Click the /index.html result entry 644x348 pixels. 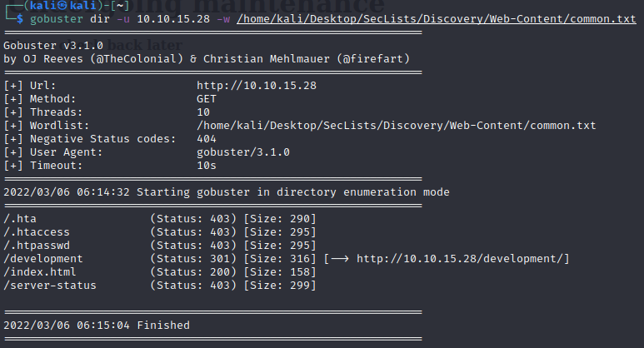(40, 272)
